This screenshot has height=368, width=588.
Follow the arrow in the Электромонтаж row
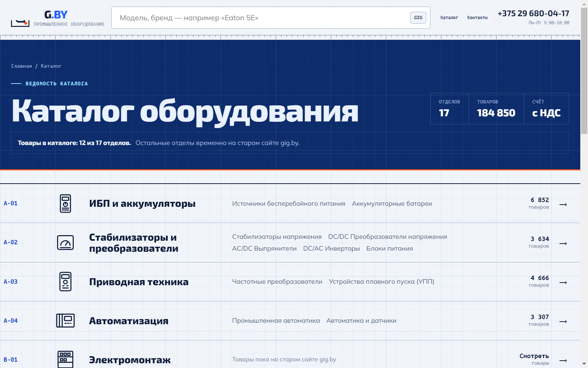point(563,360)
